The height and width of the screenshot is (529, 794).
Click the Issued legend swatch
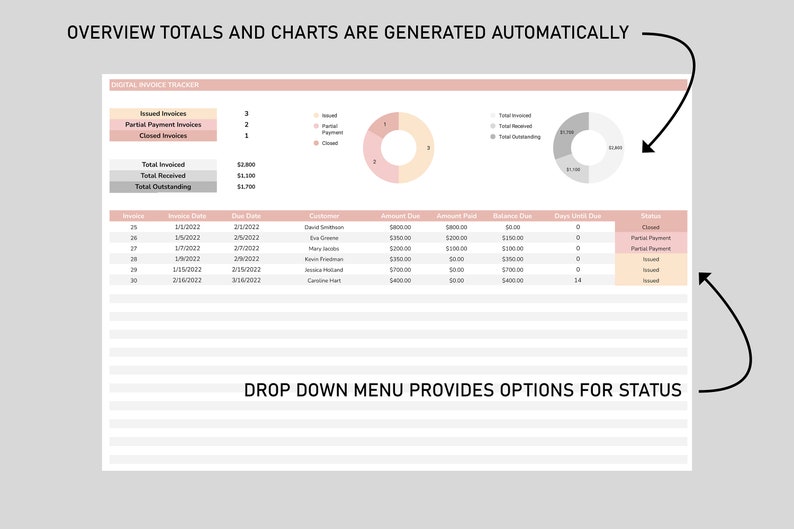pyautogui.click(x=316, y=115)
